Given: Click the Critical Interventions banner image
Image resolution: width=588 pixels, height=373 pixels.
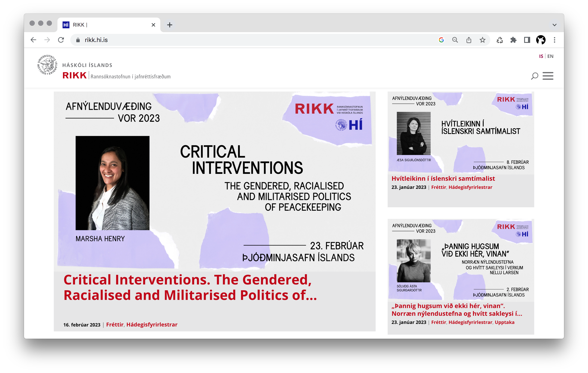Looking at the screenshot, I should coord(214,181).
